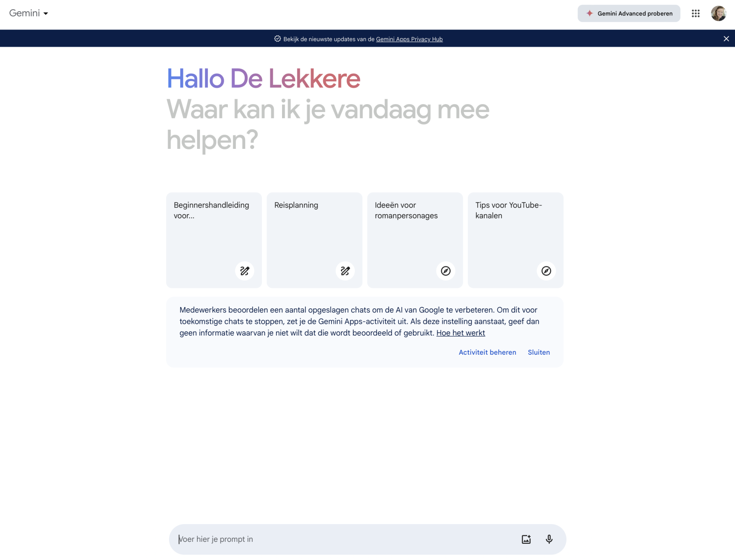Select the Beginnershandleiding voor... suggestion card
This screenshot has height=560, width=735.
tap(214, 240)
